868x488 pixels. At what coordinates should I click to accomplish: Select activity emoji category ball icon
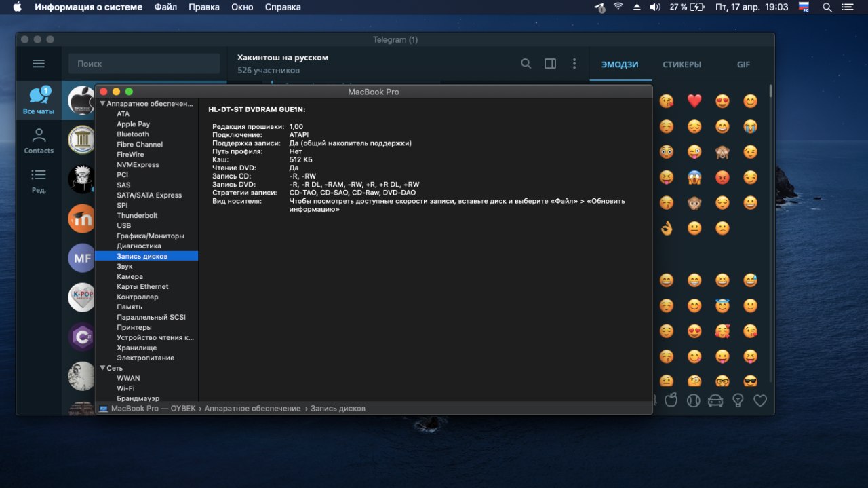coord(693,400)
